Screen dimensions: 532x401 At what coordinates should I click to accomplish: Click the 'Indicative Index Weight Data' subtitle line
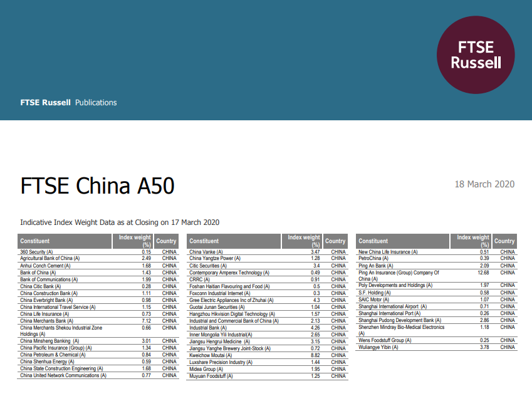pos(120,222)
